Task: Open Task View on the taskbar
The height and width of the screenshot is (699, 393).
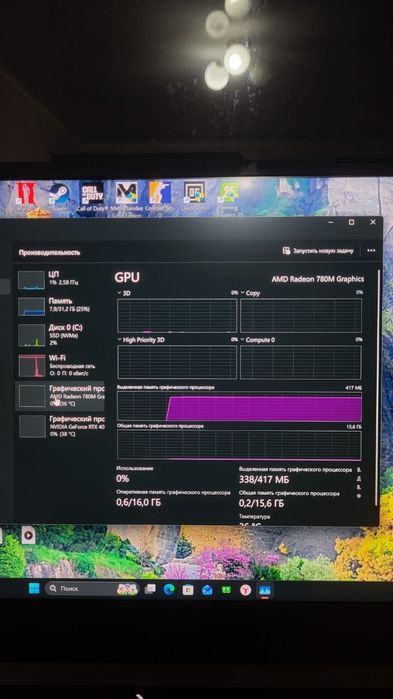Action: click(150, 589)
